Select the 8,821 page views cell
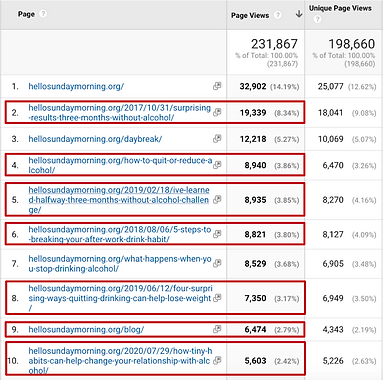This screenshot has width=383, height=380. [x=255, y=234]
